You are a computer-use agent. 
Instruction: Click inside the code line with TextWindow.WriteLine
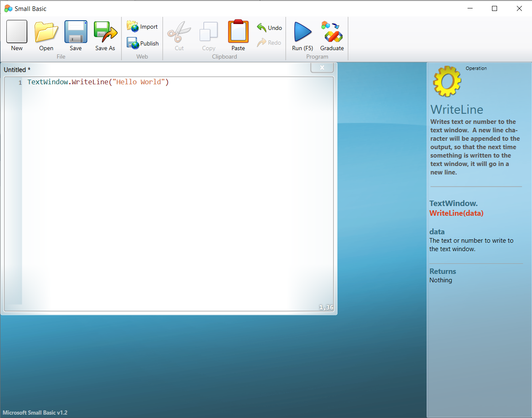click(x=98, y=82)
